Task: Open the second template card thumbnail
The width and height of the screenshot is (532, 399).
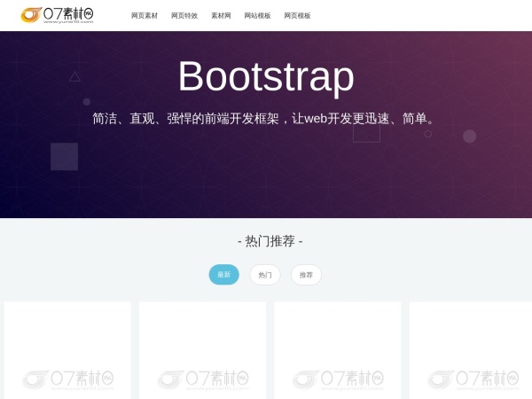Action: click(202, 350)
